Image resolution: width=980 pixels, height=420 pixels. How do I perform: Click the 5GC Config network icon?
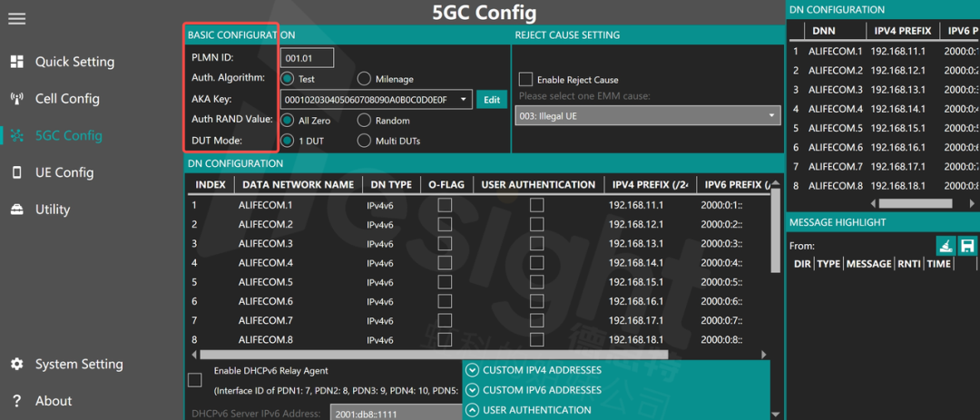17,136
